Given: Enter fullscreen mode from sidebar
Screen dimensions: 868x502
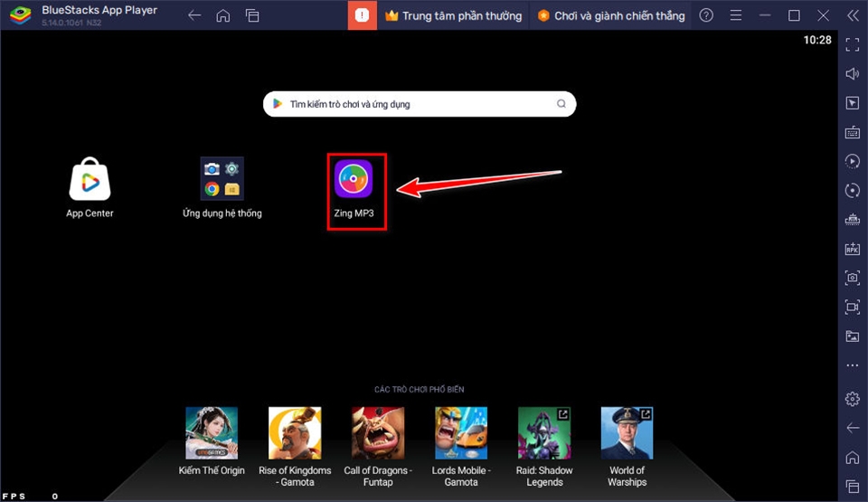Looking at the screenshot, I should click(853, 45).
